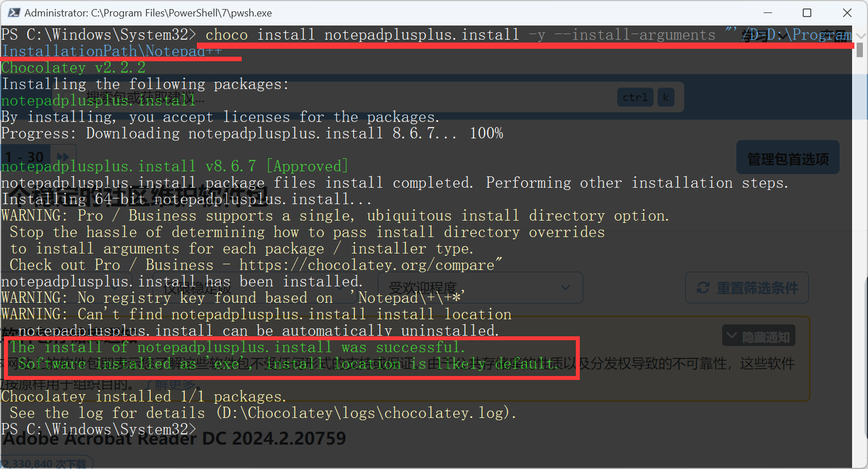Click the https://chocolatey.org/compare URL text
Screen dimensions: 868x469
tap(366, 265)
